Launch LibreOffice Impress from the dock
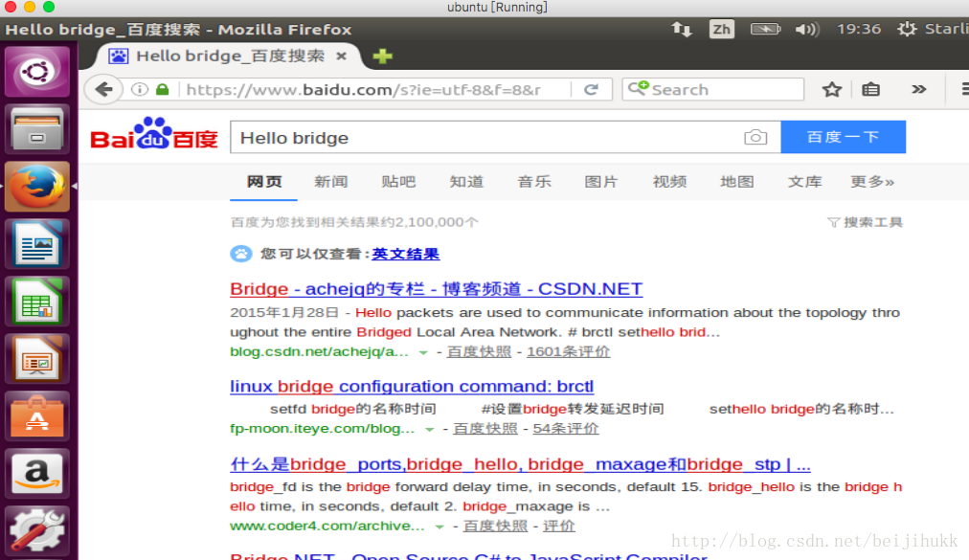Image resolution: width=969 pixels, height=560 pixels. point(37,359)
